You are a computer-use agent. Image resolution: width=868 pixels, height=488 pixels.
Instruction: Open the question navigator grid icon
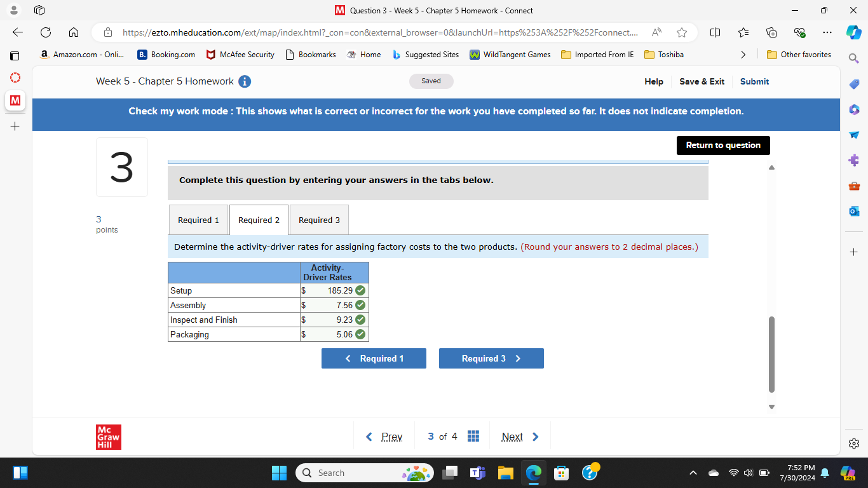coord(473,436)
